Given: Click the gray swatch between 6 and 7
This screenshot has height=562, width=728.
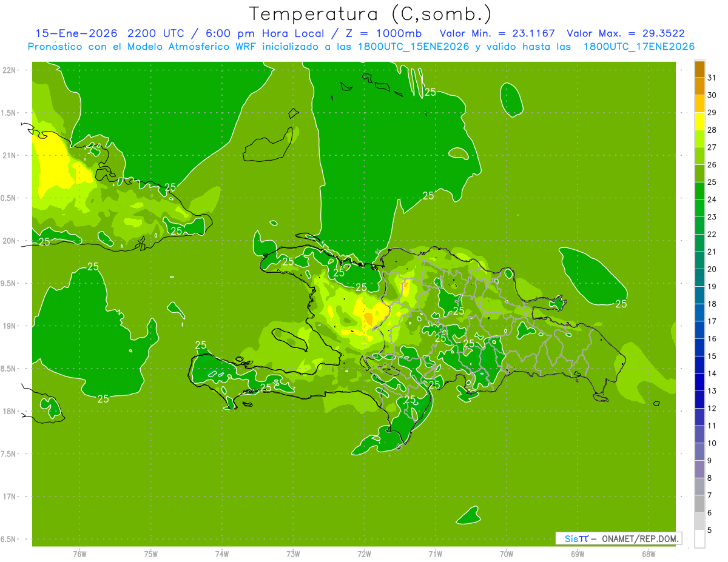Looking at the screenshot, I should pos(699,504).
